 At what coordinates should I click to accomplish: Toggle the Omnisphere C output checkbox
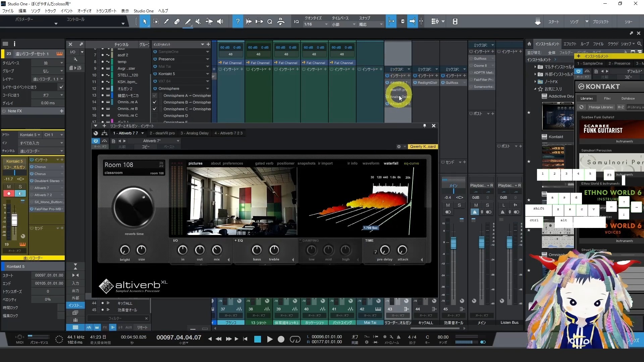tap(155, 109)
